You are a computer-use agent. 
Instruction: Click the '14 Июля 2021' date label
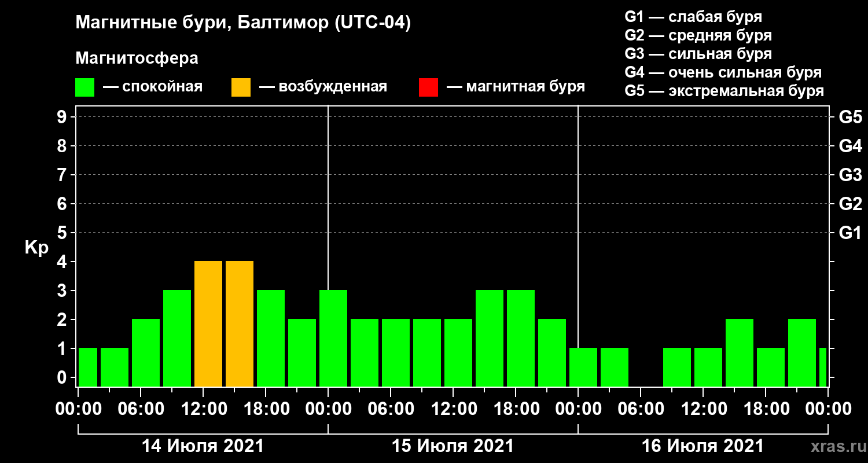[203, 446]
